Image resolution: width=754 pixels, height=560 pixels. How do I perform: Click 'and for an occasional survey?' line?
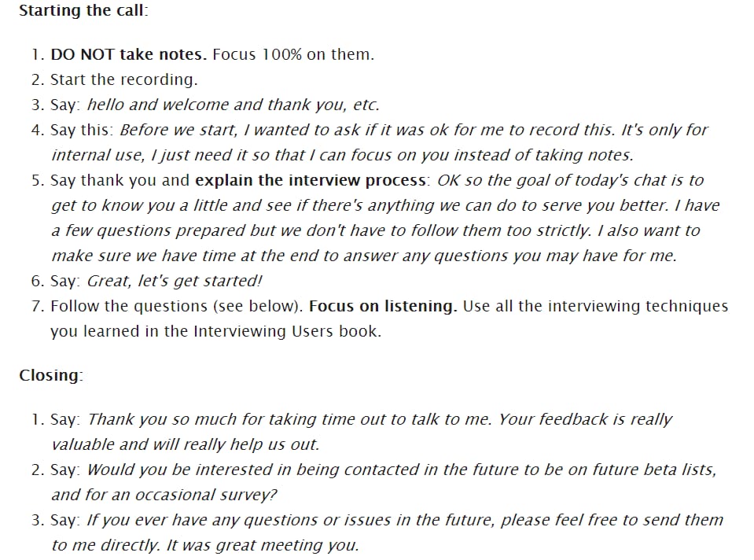[164, 495]
